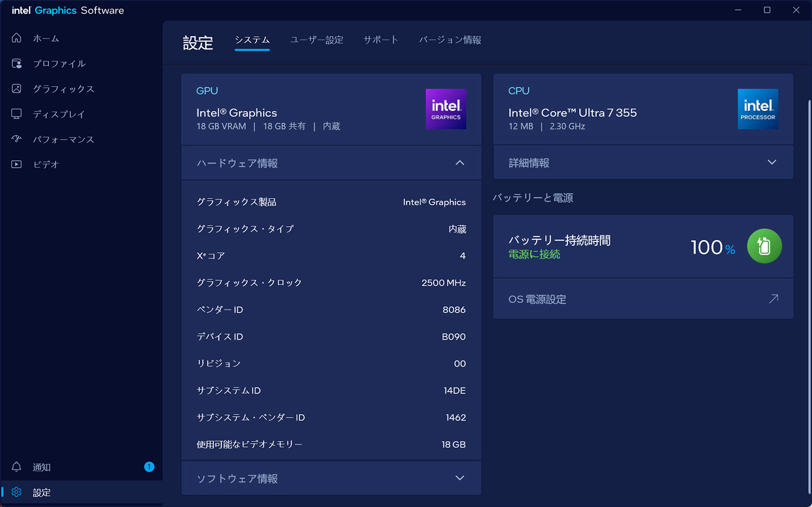Expand the ソフトウェア情報 section
This screenshot has height=507, width=812.
[460, 478]
